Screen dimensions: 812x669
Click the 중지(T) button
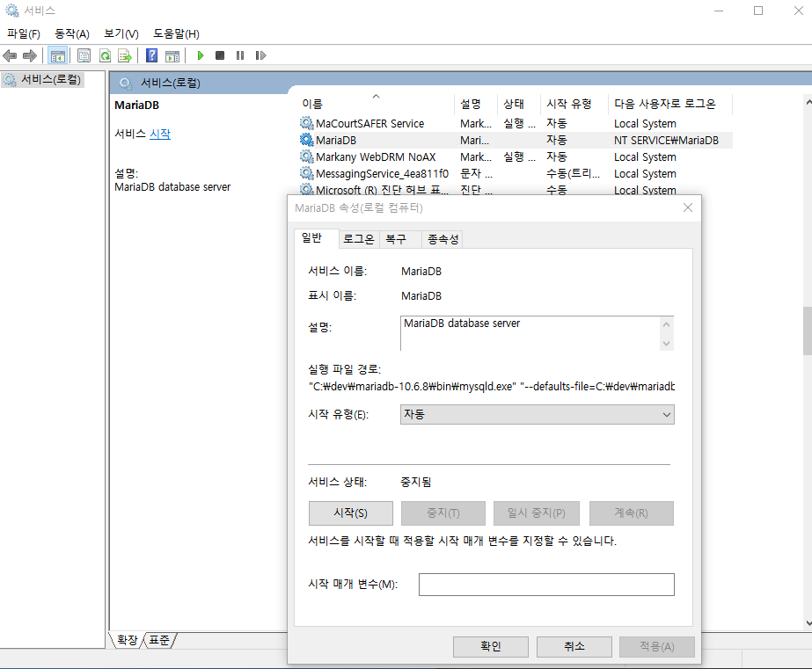443,513
